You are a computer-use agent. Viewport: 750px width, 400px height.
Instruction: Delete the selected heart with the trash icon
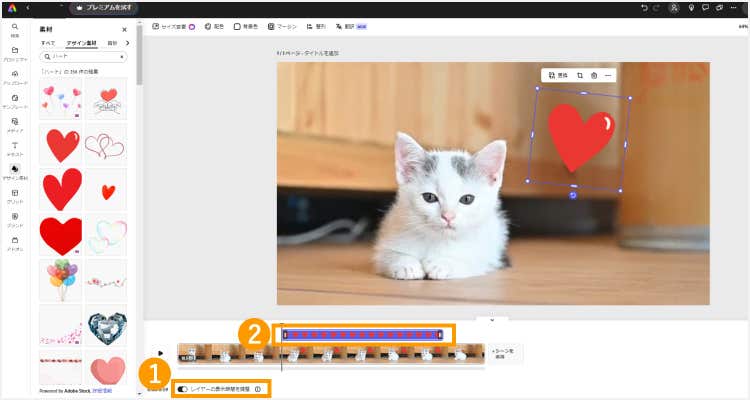tap(594, 76)
